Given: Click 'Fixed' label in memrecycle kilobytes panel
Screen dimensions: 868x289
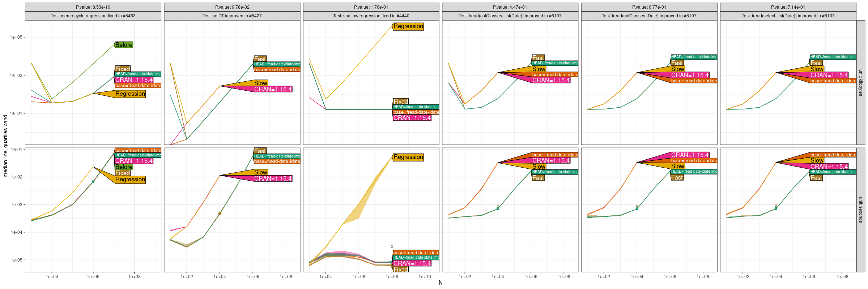Looking at the screenshot, I should 123,69.
